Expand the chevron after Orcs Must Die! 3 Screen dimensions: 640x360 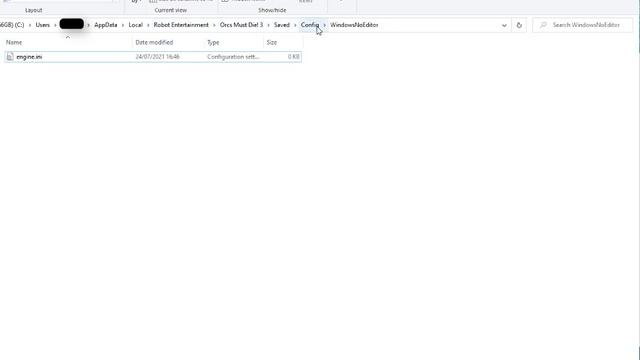pyautogui.click(x=269, y=25)
